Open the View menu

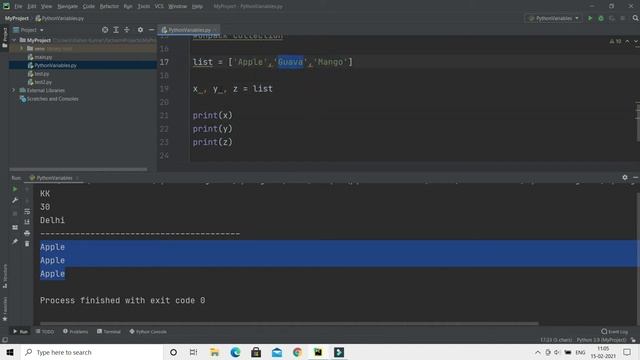pos(47,7)
